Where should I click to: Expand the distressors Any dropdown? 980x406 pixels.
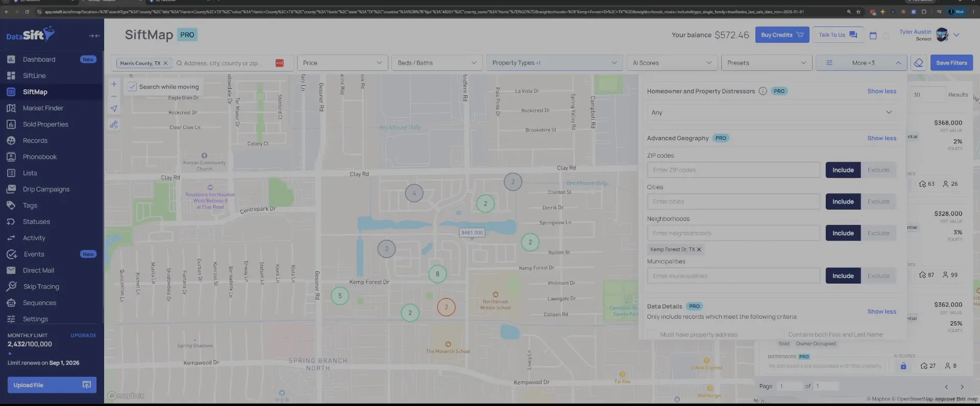pyautogui.click(x=771, y=112)
